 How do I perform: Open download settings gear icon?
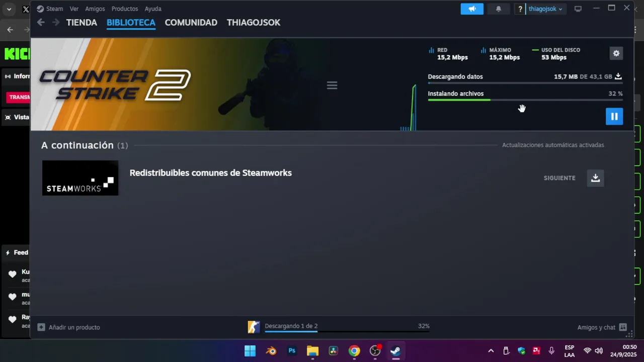[616, 53]
